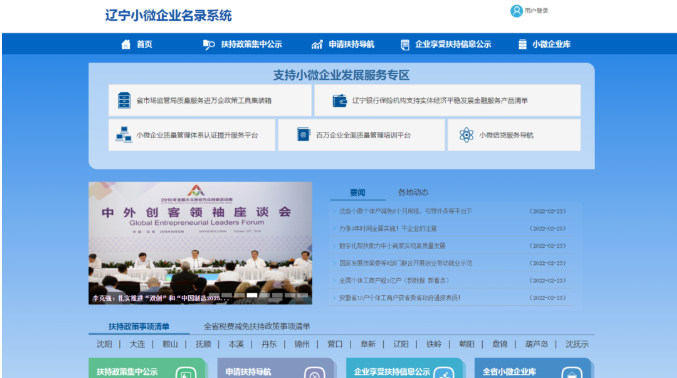The height and width of the screenshot is (378, 677).
Task: Click the highlighted carousel indicator dot
Action: coord(252,295)
